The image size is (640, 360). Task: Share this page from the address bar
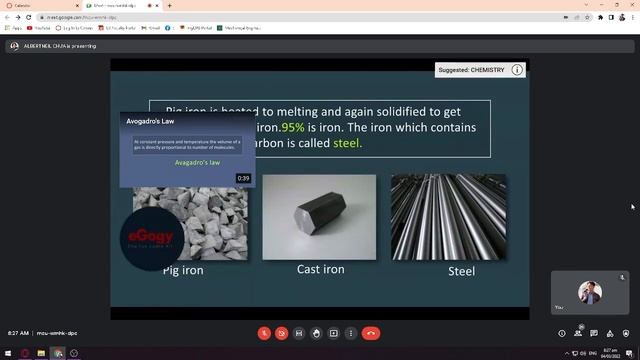click(x=577, y=18)
